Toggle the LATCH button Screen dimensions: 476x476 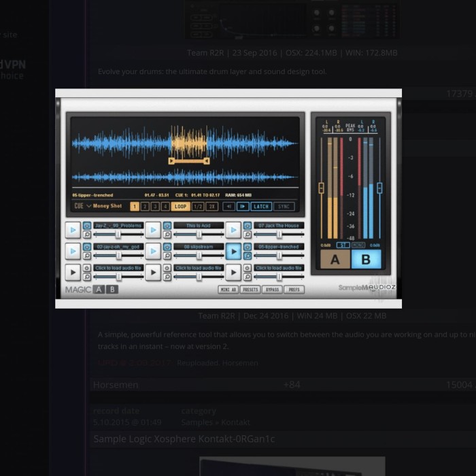tap(261, 207)
